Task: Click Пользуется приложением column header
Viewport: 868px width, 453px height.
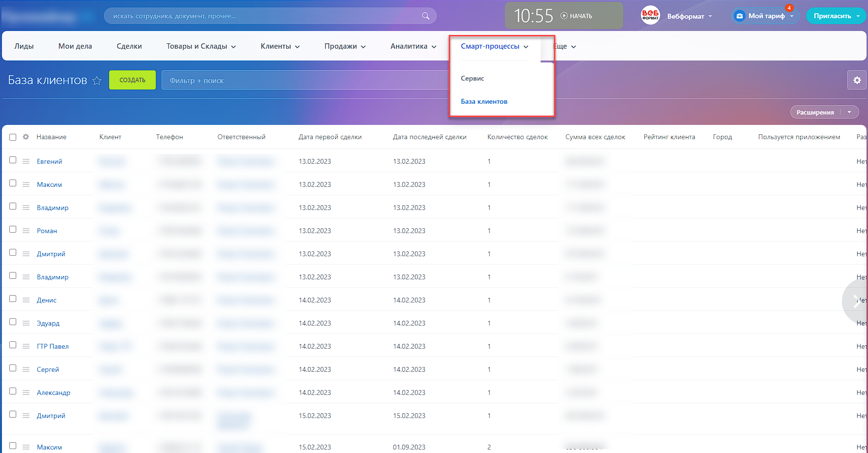Action: point(799,137)
